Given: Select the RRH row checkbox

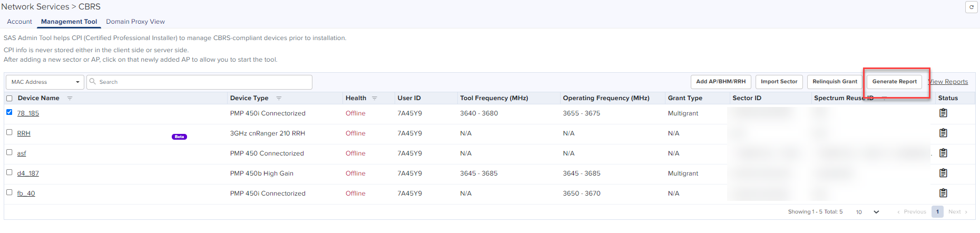Looking at the screenshot, I should pyautogui.click(x=9, y=132).
